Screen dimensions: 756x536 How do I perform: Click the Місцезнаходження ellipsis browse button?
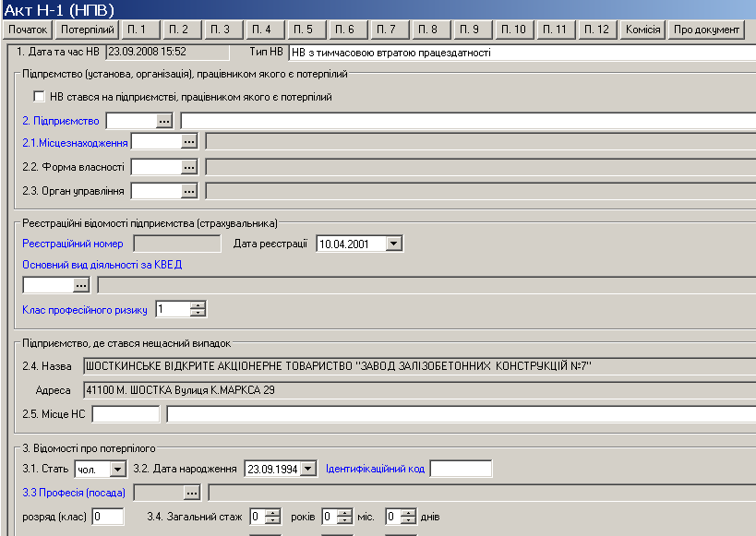tap(189, 142)
